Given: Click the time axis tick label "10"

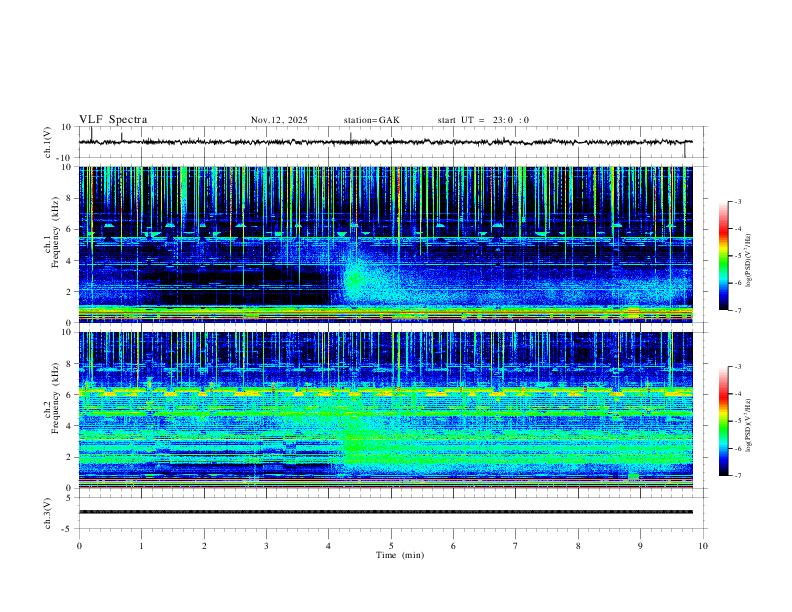Looking at the screenshot, I should point(703,546).
